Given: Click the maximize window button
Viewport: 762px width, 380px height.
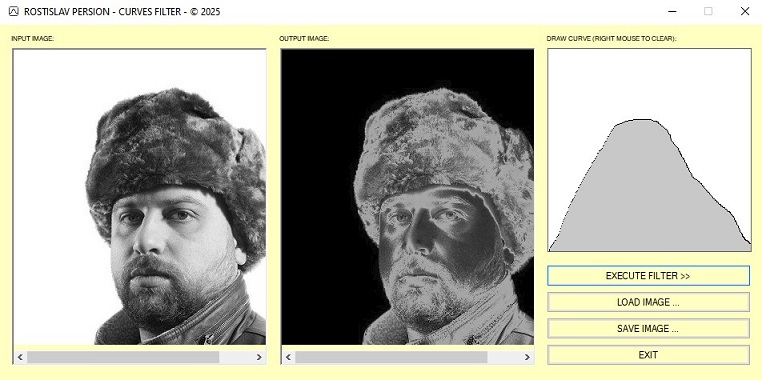Looking at the screenshot, I should click(x=709, y=11).
